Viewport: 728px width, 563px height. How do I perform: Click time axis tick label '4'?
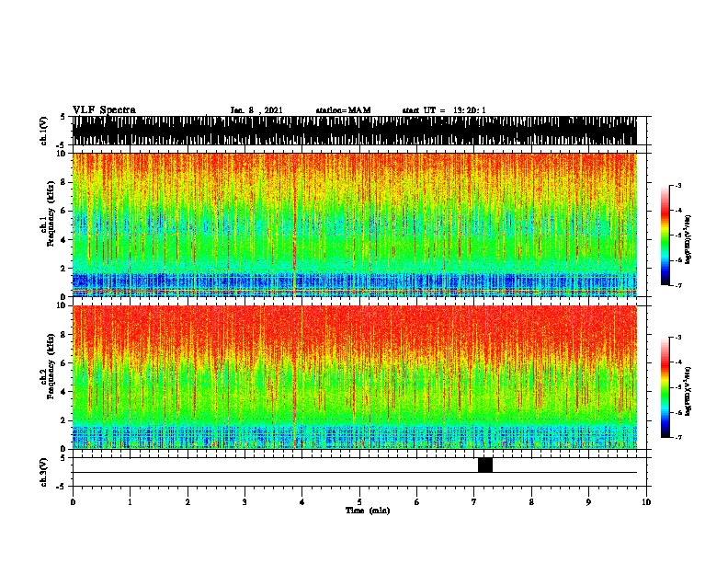[x=302, y=502]
